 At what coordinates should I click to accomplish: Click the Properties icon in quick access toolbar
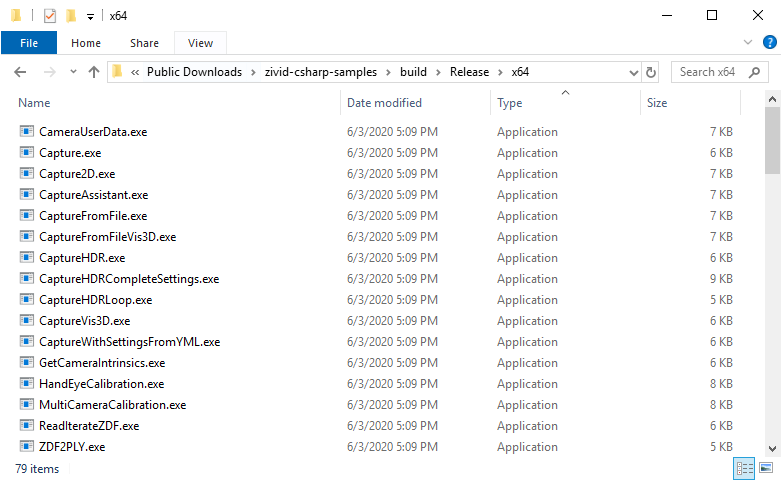point(49,16)
